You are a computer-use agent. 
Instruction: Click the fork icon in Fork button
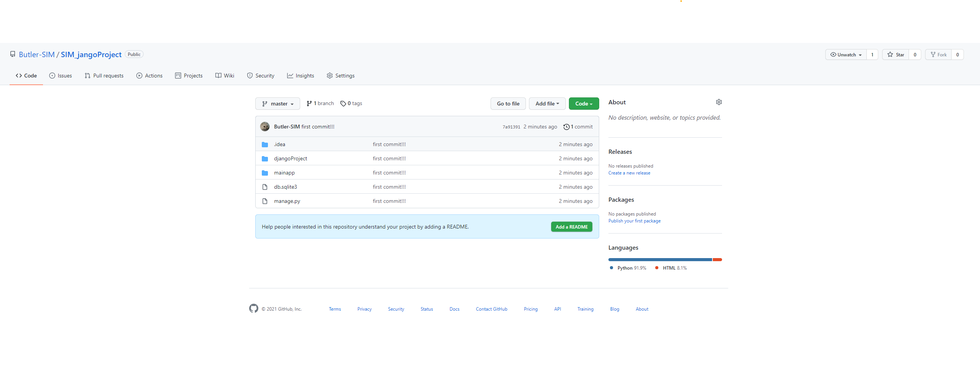[933, 54]
